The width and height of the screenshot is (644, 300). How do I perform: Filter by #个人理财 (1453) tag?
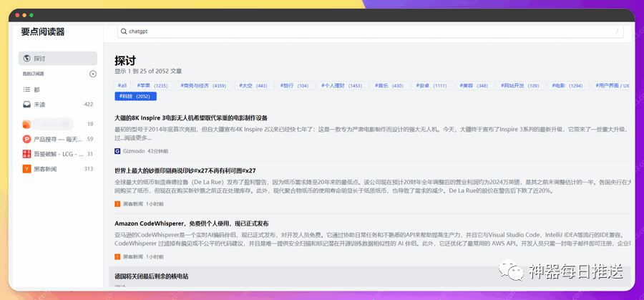coord(342,85)
